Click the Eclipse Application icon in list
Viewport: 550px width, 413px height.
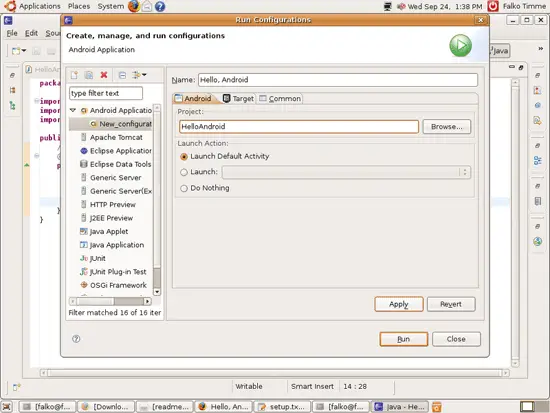tap(84, 151)
